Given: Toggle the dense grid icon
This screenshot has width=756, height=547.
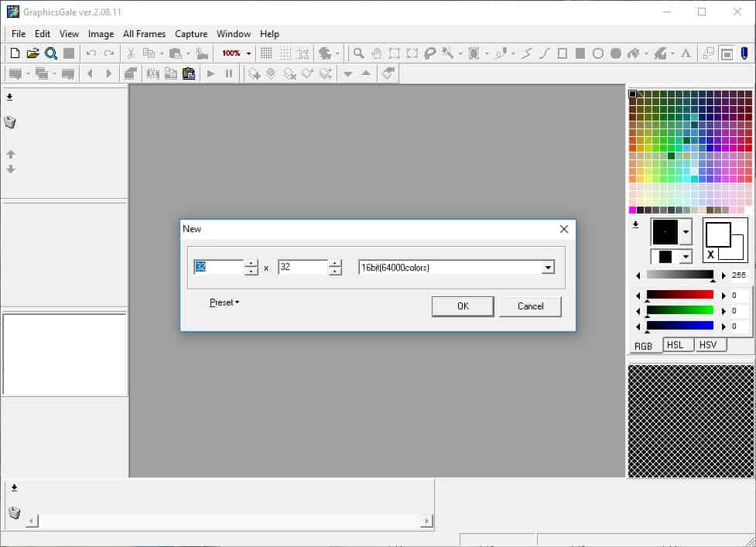Looking at the screenshot, I should coord(266,53).
